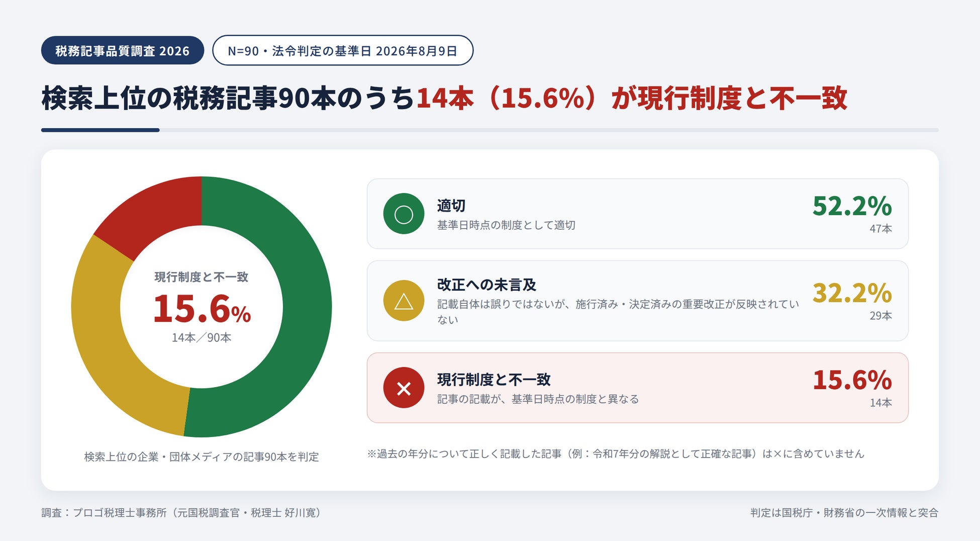Viewport: 980px width, 541px height.
Task: Click the 改正への未言及 card title
Action: (x=486, y=285)
